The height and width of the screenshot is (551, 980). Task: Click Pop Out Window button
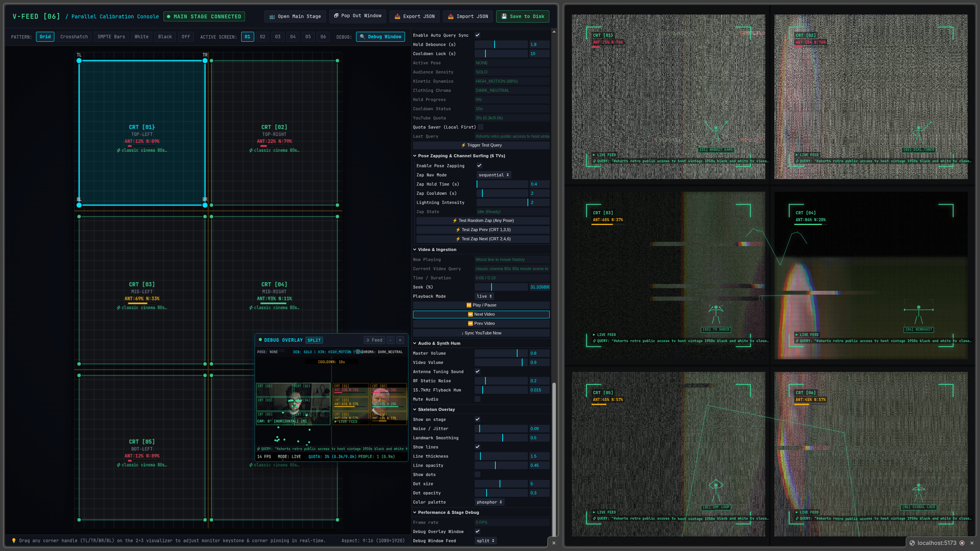coord(357,16)
